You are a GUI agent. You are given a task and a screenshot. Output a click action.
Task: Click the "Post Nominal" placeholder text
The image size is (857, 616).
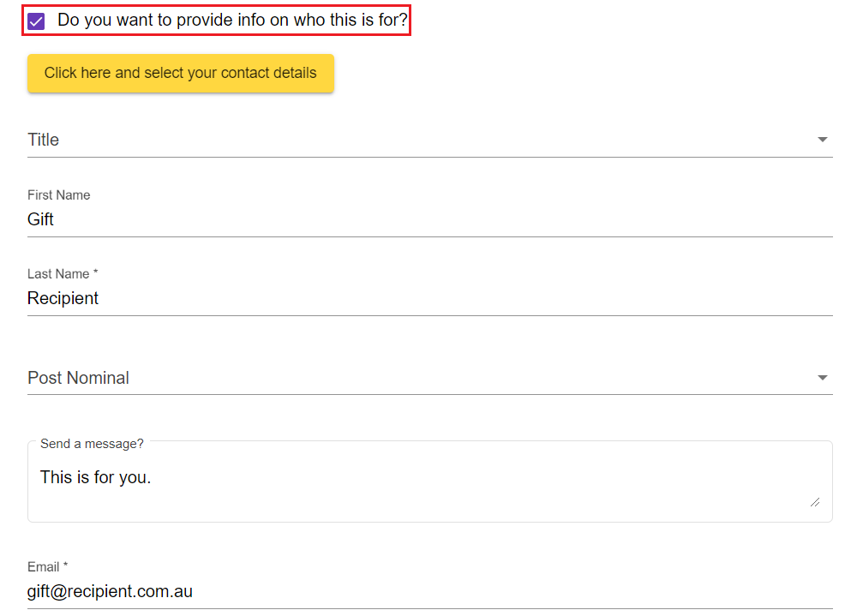coord(78,378)
